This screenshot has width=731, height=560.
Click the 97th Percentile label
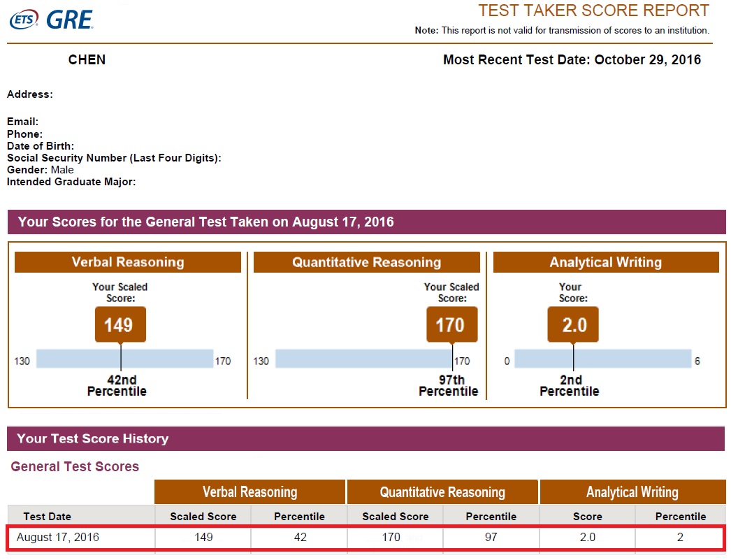449,386
